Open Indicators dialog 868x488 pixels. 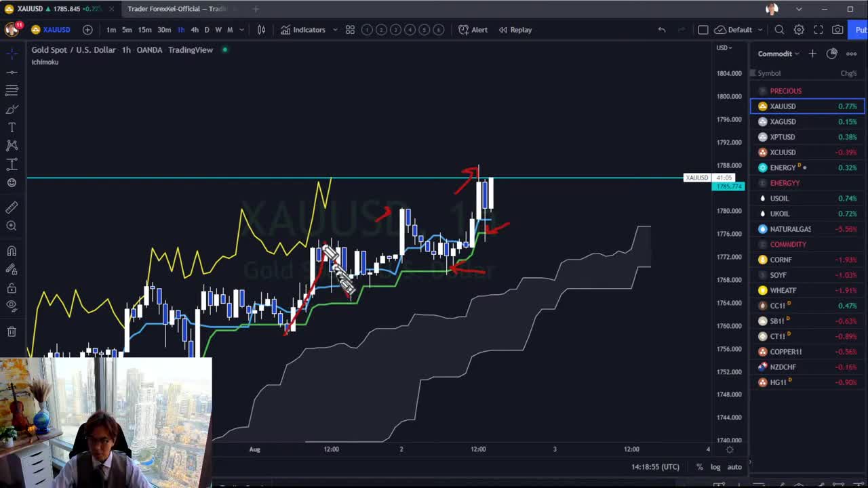tap(303, 30)
